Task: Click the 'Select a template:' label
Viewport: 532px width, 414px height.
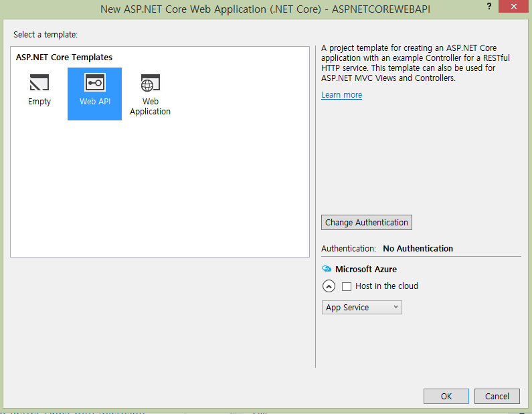Action: [x=46, y=35]
